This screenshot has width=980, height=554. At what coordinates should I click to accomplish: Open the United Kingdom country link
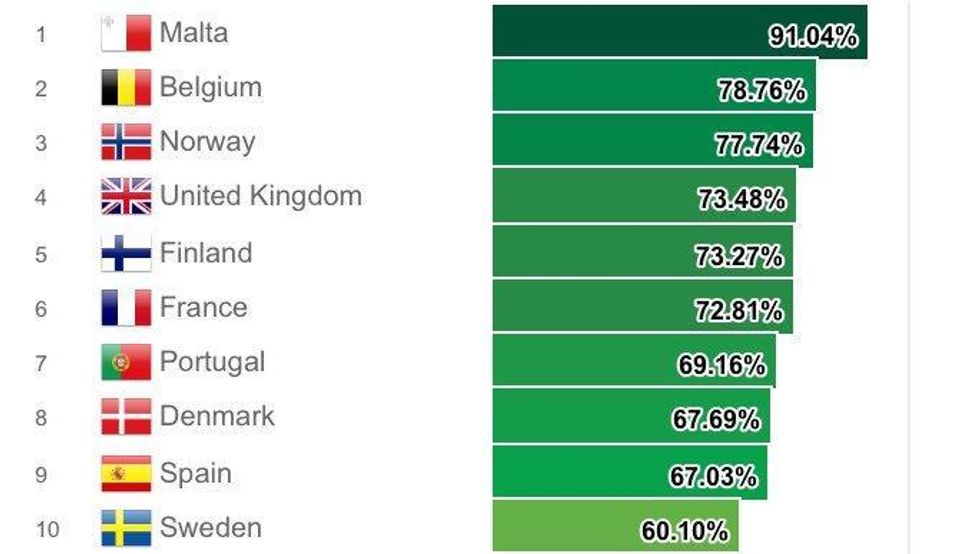tap(261, 196)
